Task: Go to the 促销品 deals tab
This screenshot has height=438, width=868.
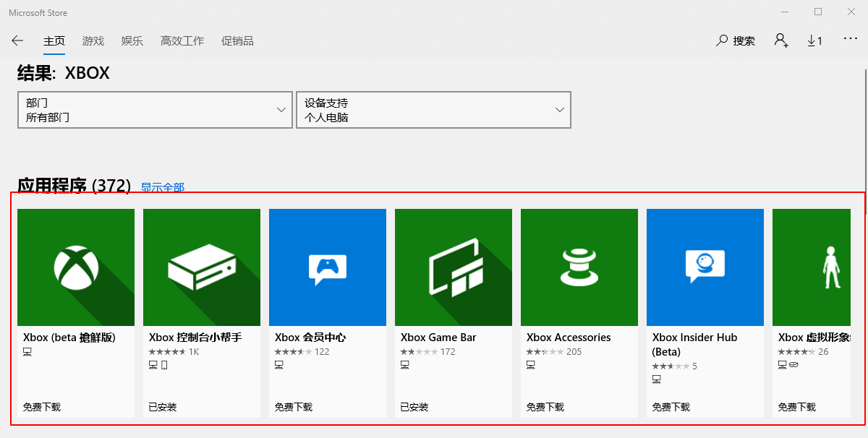Action: 237,41
